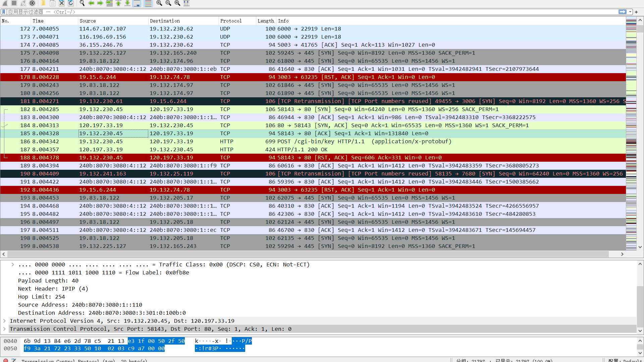
Task: Select packet 184 SYN, ACK row
Action: pyautogui.click(x=313, y=125)
